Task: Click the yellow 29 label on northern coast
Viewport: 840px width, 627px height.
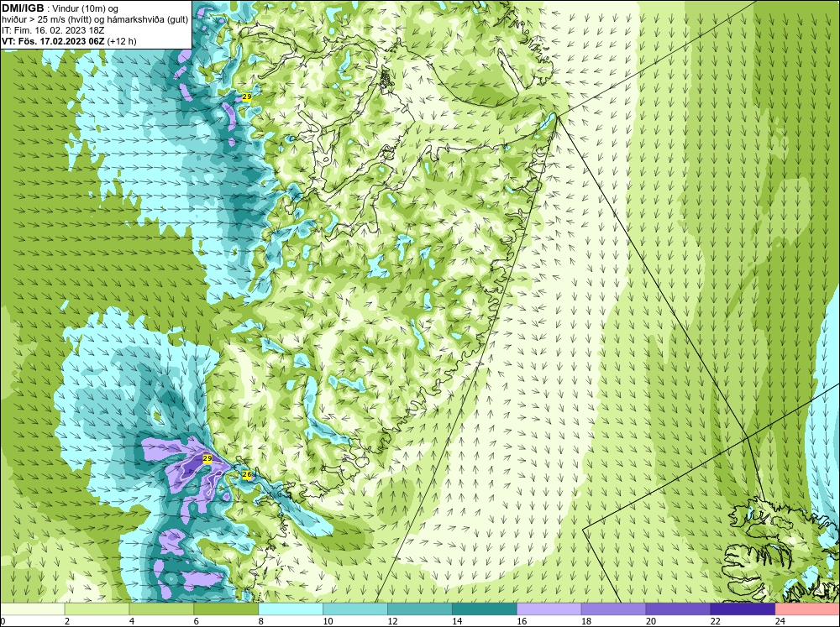Action: pyautogui.click(x=246, y=97)
